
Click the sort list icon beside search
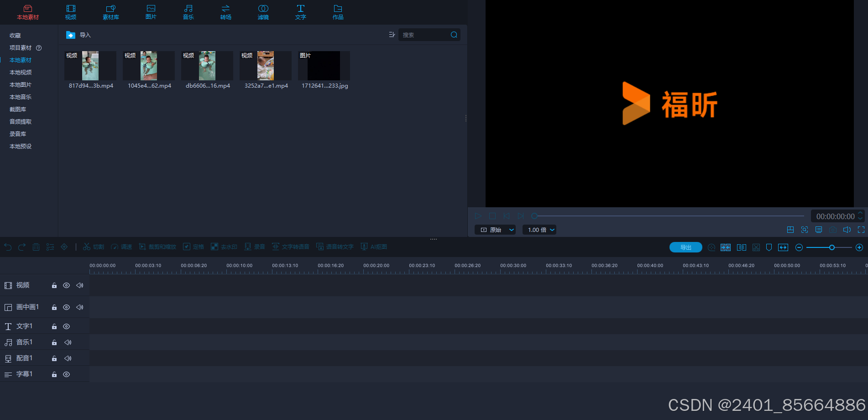[392, 35]
